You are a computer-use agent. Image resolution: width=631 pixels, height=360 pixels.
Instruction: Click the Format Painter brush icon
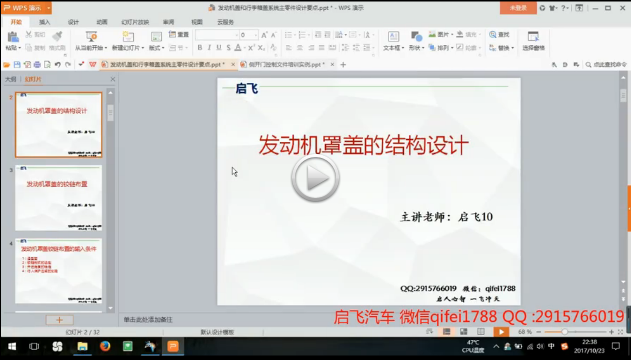pos(58,36)
